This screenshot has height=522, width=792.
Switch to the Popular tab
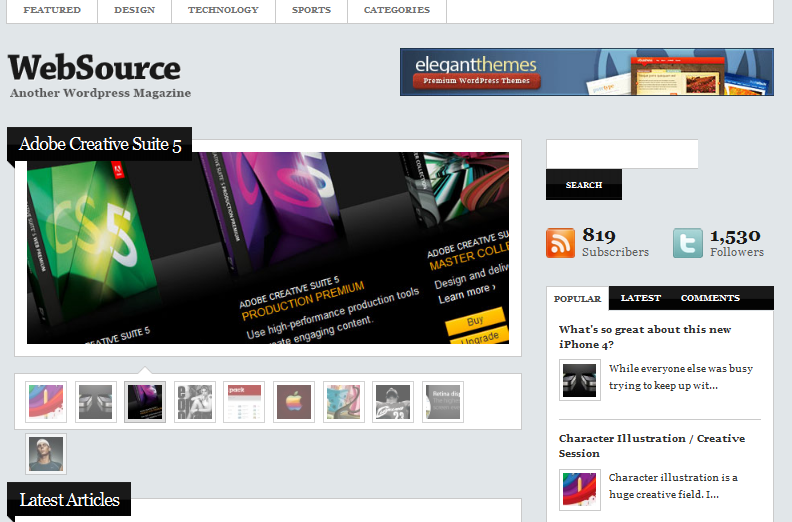tap(577, 299)
